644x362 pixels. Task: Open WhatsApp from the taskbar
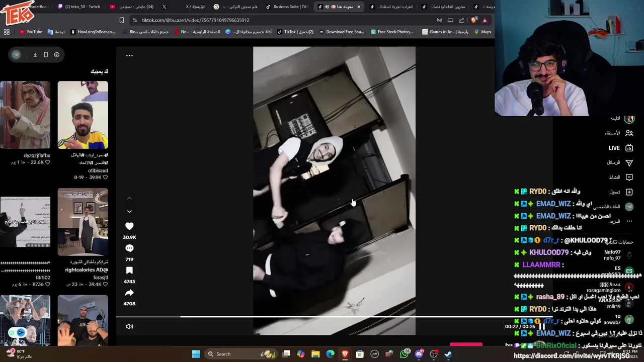pos(404,354)
